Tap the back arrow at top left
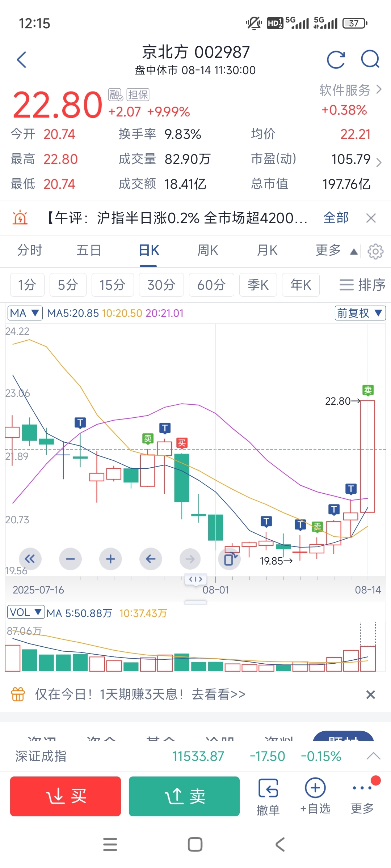Image resolution: width=391 pixels, height=868 pixels. point(22,60)
